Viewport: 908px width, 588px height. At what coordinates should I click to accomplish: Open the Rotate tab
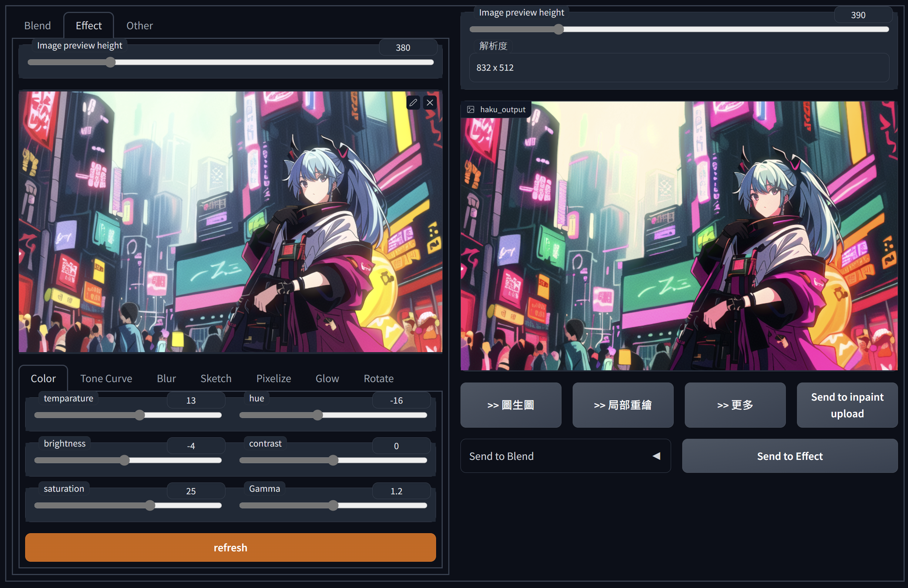click(x=378, y=378)
